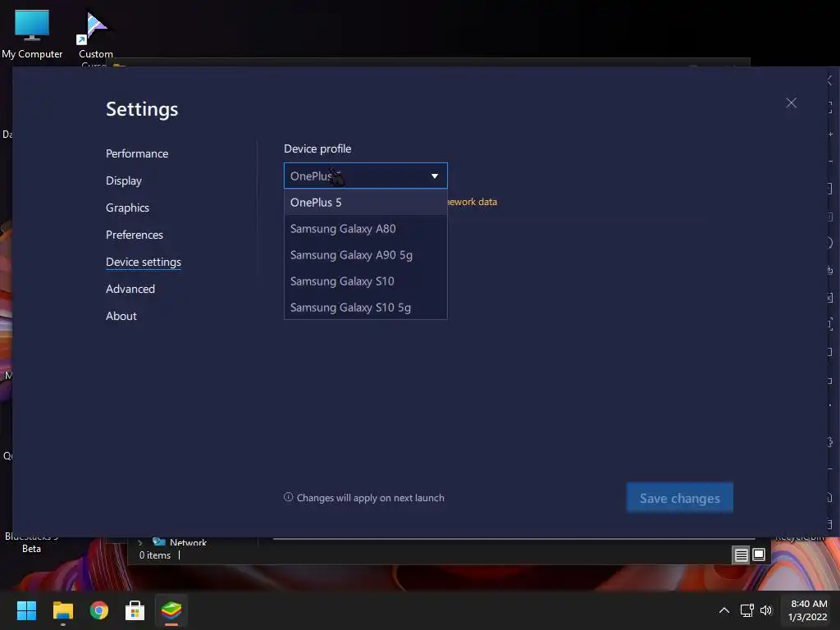This screenshot has width=840, height=630.
Task: Launch Google Chrome from the taskbar
Action: pos(99,610)
